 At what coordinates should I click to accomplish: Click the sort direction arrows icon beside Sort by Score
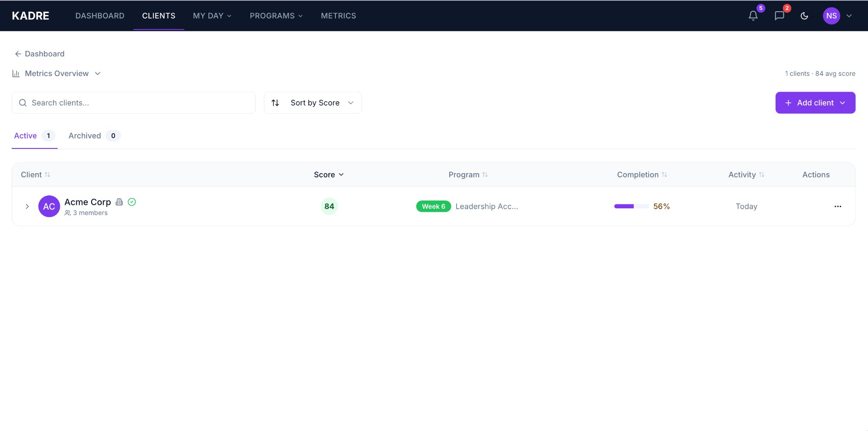[x=275, y=102]
